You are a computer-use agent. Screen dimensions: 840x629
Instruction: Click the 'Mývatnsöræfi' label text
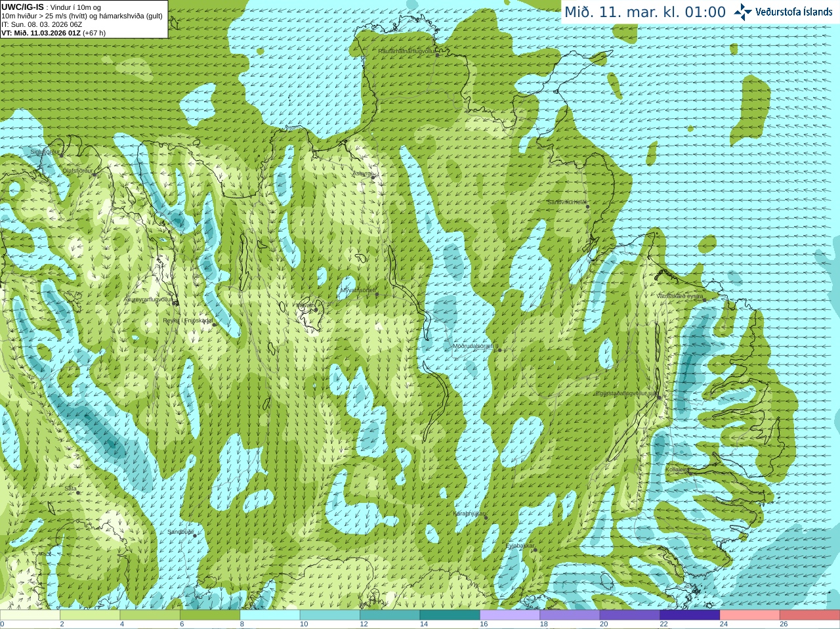tap(358, 290)
